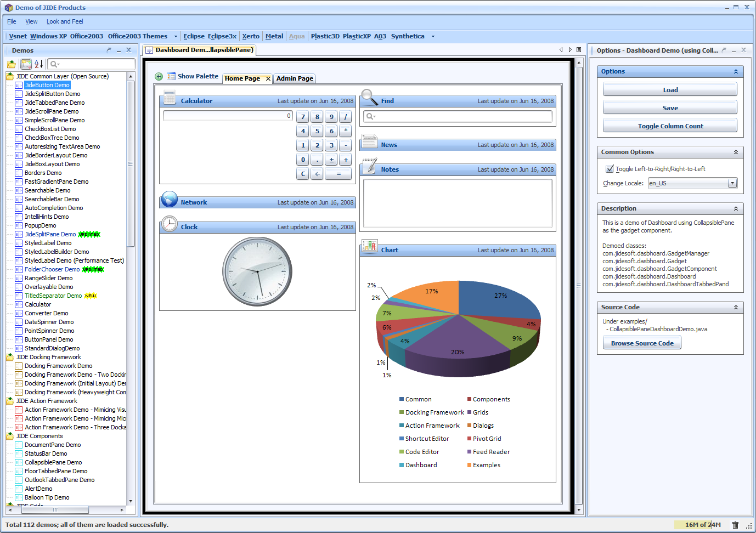Click the calculator equals key
The image size is (756, 533).
coord(338,174)
